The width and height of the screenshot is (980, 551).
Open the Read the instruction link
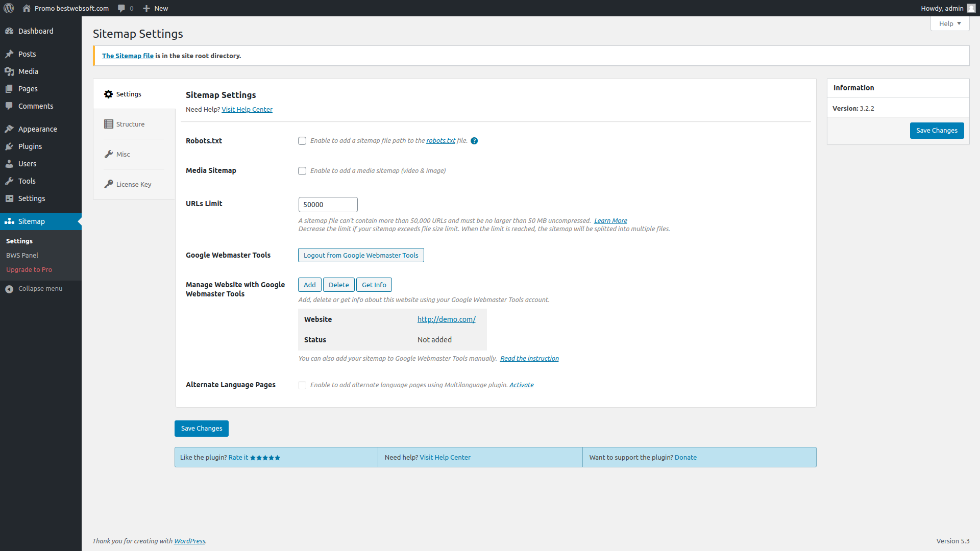point(529,359)
